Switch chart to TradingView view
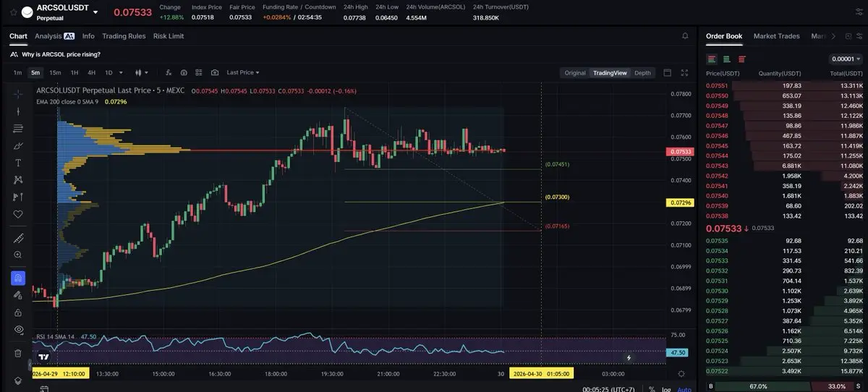The height and width of the screenshot is (392, 868). click(610, 72)
